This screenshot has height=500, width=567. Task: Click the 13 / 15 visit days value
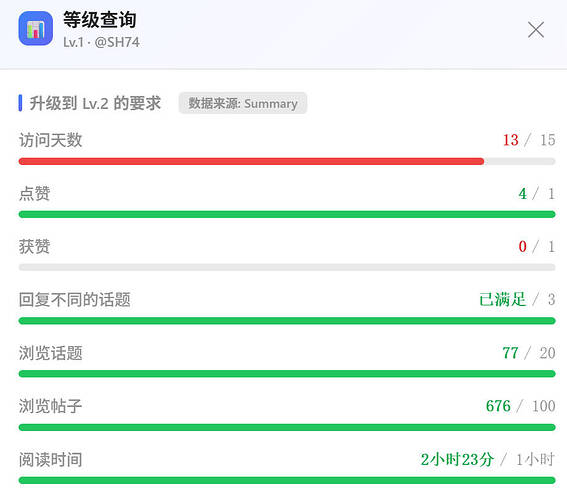pyautogui.click(x=529, y=140)
